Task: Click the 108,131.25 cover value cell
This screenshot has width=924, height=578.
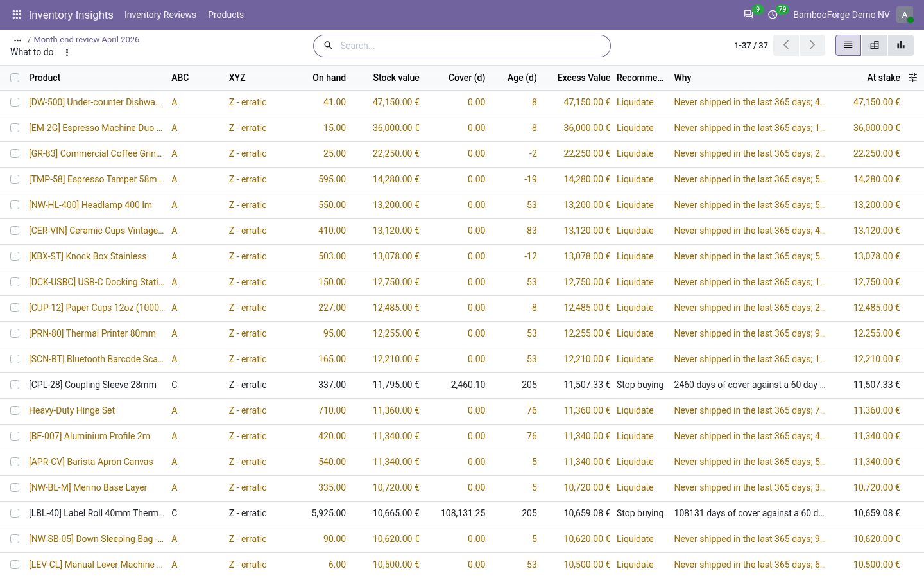Action: click(463, 513)
